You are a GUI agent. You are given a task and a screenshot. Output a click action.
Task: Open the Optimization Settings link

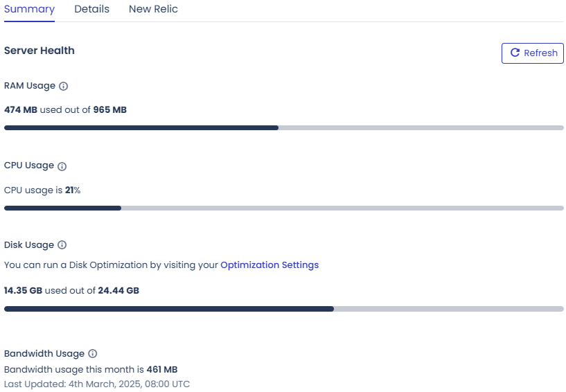coord(269,265)
